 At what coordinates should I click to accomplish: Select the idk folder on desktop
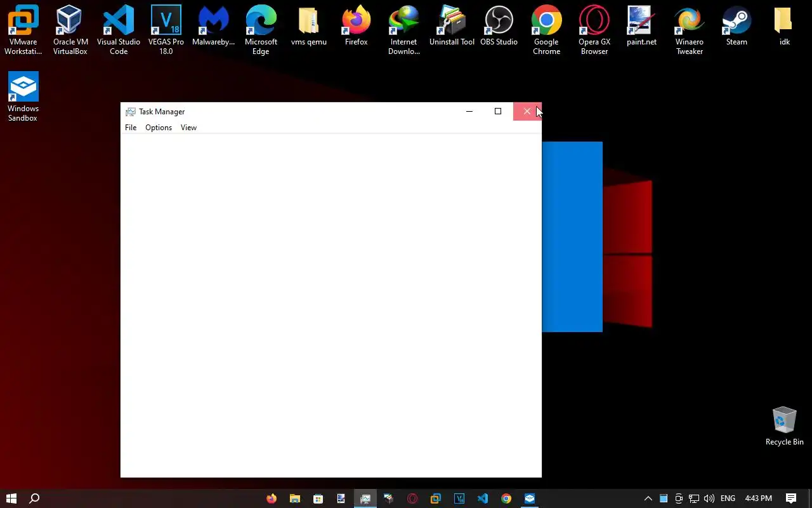(x=784, y=25)
